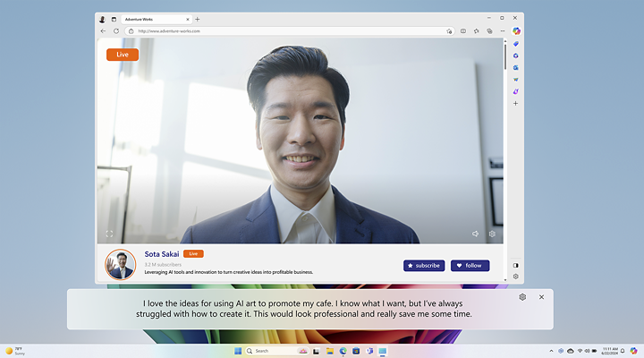The image size is (644, 358).
Task: Close the live captions bar
Action: click(541, 296)
